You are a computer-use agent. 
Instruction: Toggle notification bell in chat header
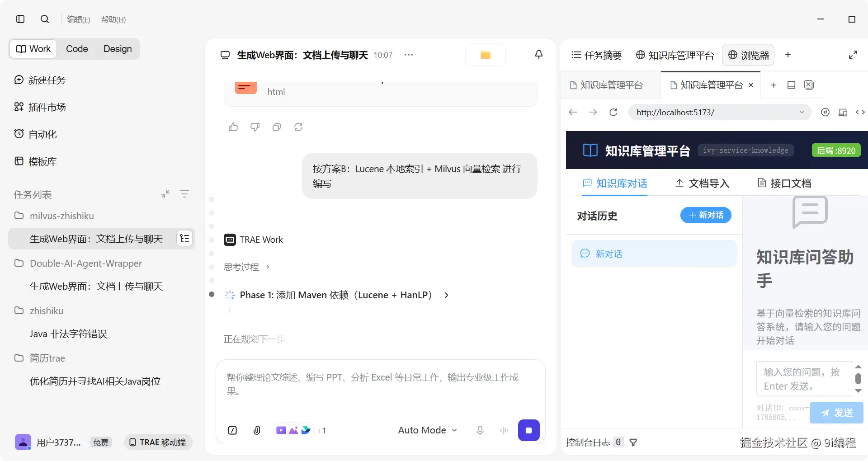pos(538,55)
